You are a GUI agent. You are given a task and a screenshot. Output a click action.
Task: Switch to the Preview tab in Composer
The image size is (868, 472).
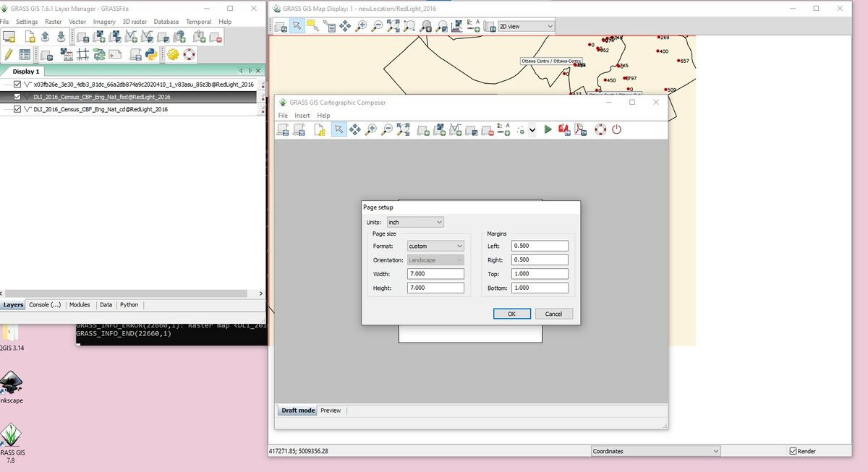tap(331, 410)
